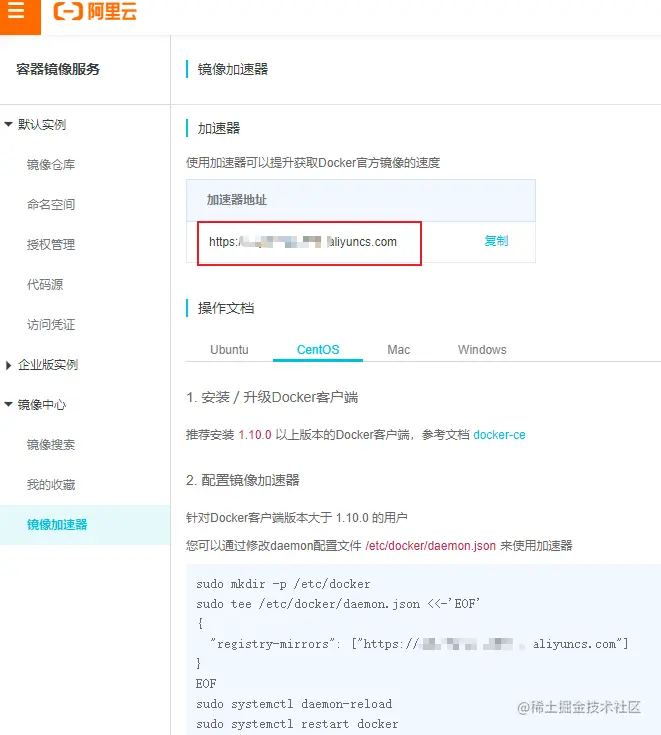Click the accelerator URL ending aliyuncs.com
661x735 pixels.
coord(303,242)
